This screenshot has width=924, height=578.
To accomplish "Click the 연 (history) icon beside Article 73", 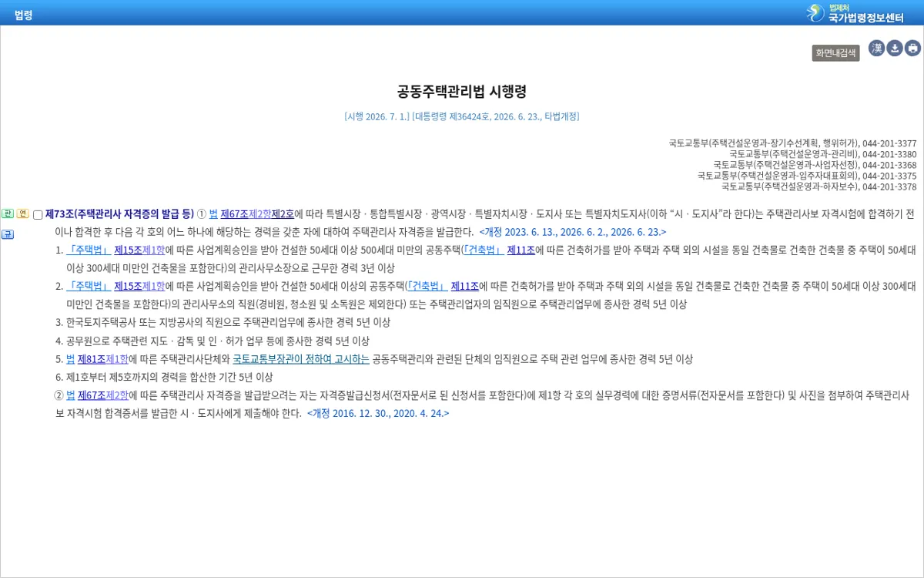I will pyautogui.click(x=22, y=213).
